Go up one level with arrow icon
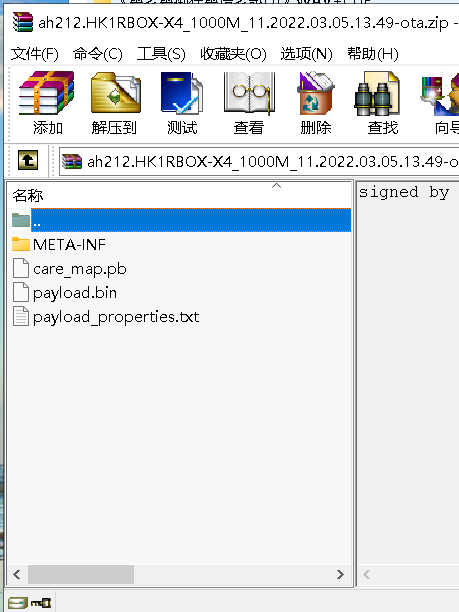The image size is (459, 612). coord(28,160)
